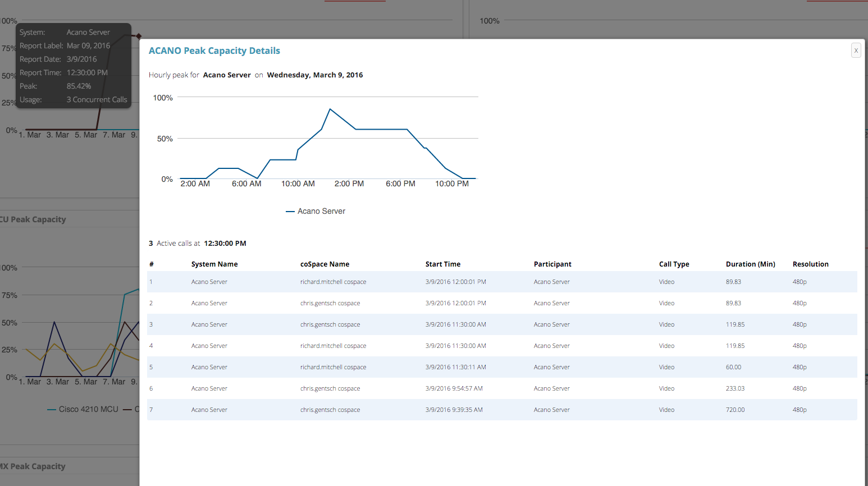Click the Video call type in row 2
The height and width of the screenshot is (486, 868).
coord(666,303)
